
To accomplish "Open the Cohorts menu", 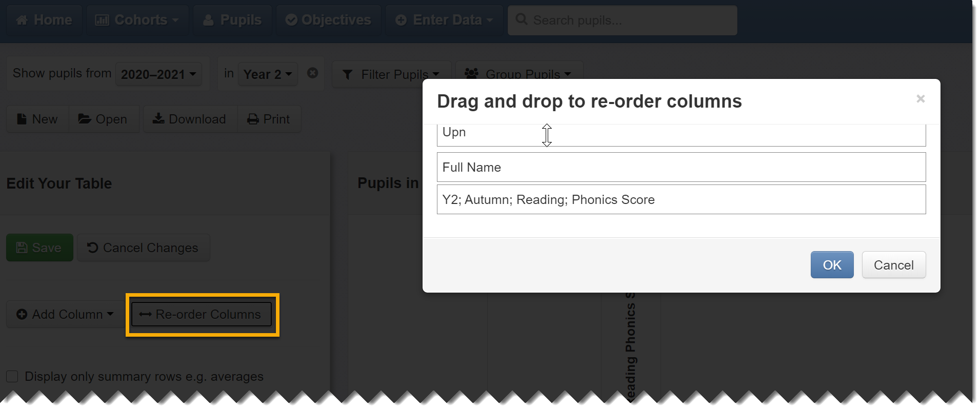I will (x=137, y=20).
